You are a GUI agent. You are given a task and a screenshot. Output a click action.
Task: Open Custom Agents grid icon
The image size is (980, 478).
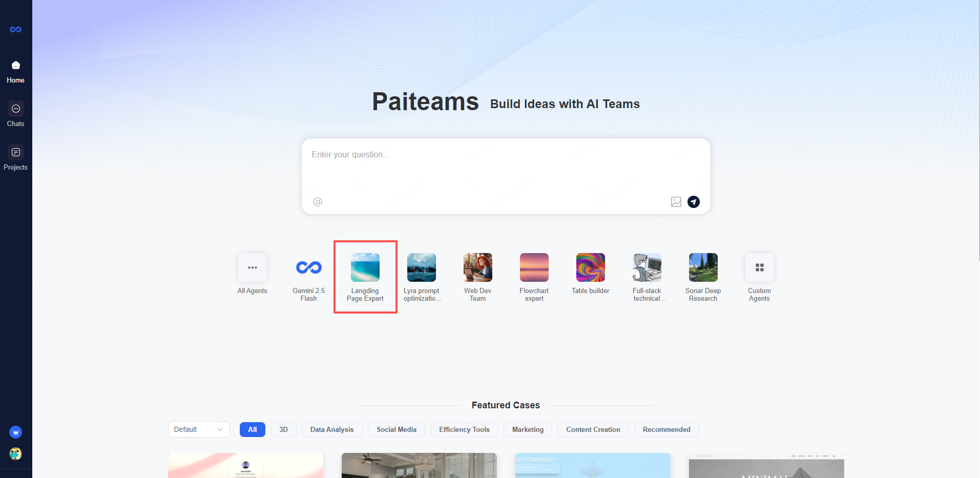point(759,268)
